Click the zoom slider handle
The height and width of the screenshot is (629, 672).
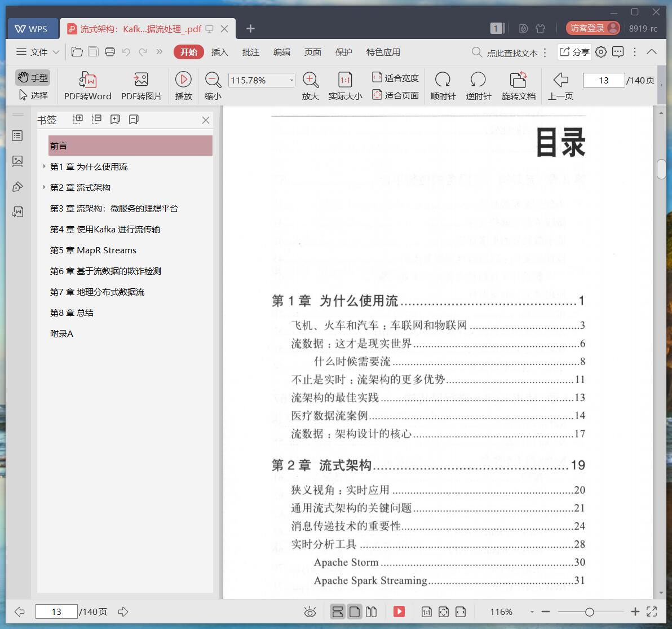589,612
